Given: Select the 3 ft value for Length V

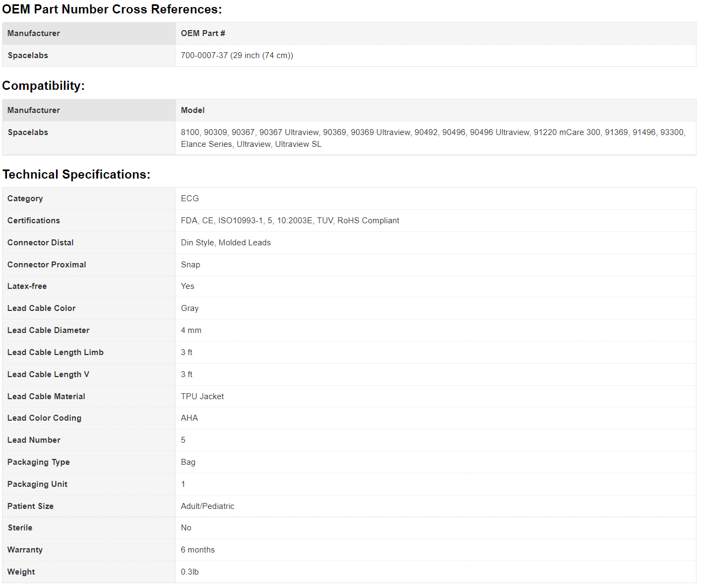Looking at the screenshot, I should tap(187, 374).
